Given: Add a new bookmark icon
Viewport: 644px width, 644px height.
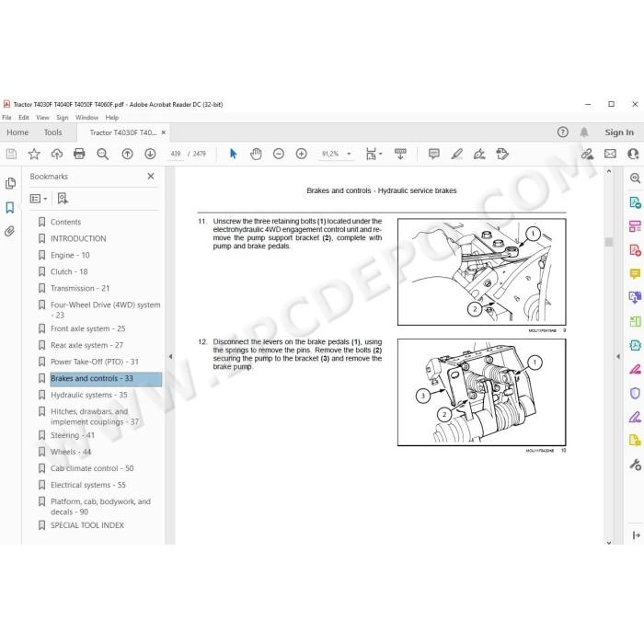Looking at the screenshot, I should click(63, 199).
